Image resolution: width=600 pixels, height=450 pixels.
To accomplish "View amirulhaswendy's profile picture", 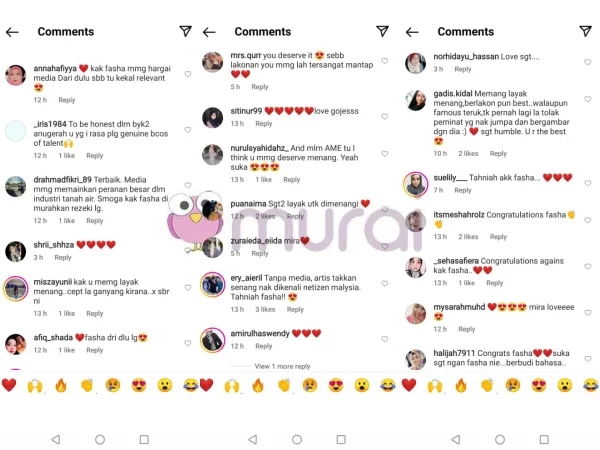I will click(213, 340).
